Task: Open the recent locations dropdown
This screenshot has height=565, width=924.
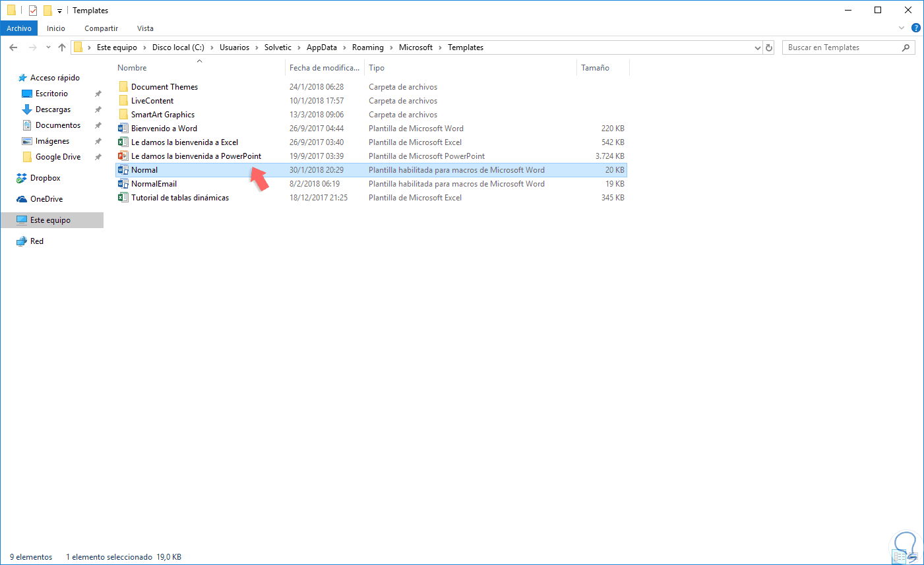Action: 48,47
